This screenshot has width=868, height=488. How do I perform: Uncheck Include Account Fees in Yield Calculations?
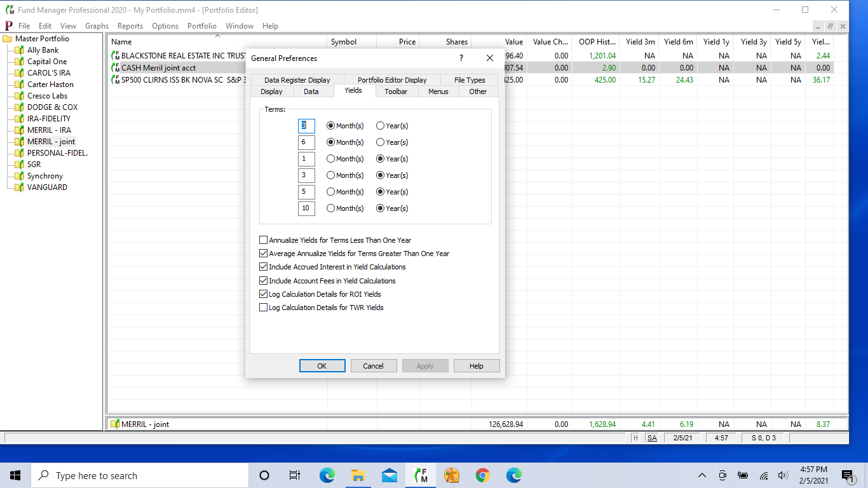(x=264, y=281)
